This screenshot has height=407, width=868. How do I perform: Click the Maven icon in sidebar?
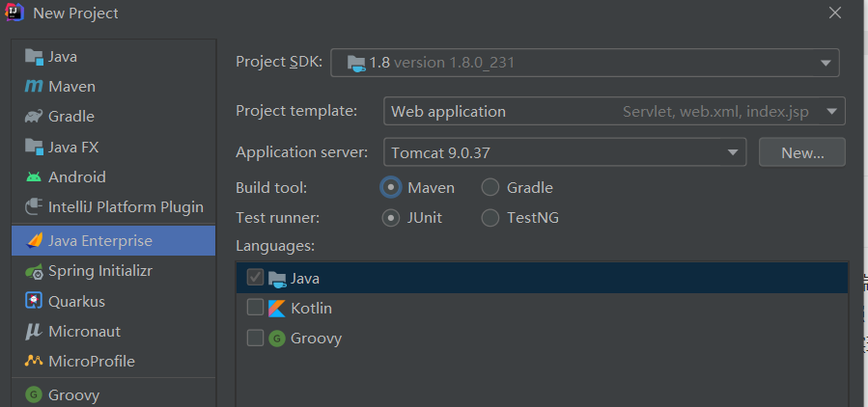[x=34, y=87]
